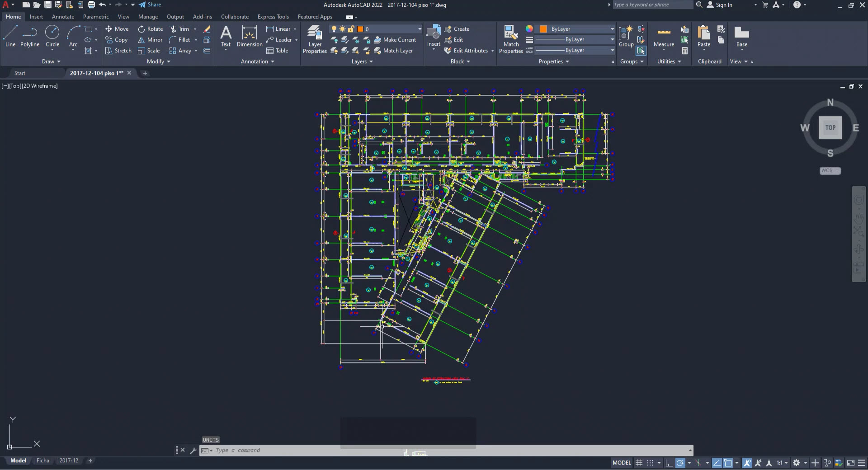Toggle snap mode in status bar
The image size is (868, 470).
pyautogui.click(x=650, y=463)
